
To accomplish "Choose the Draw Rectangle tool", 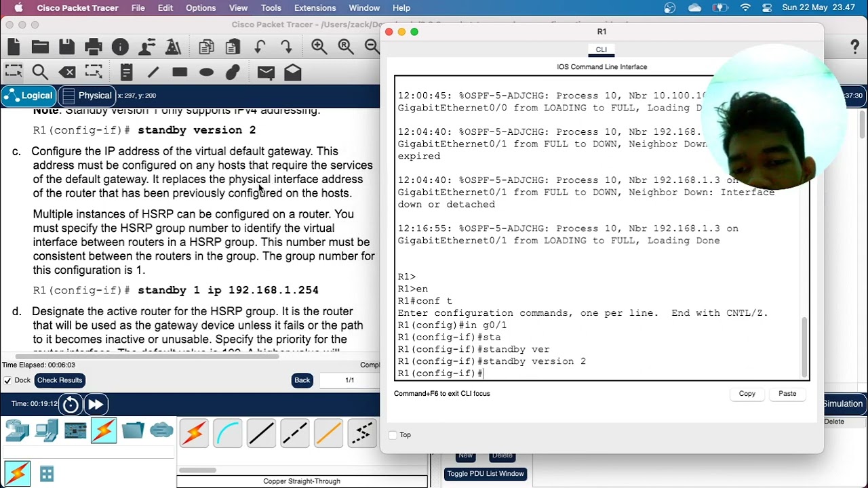I will click(180, 72).
